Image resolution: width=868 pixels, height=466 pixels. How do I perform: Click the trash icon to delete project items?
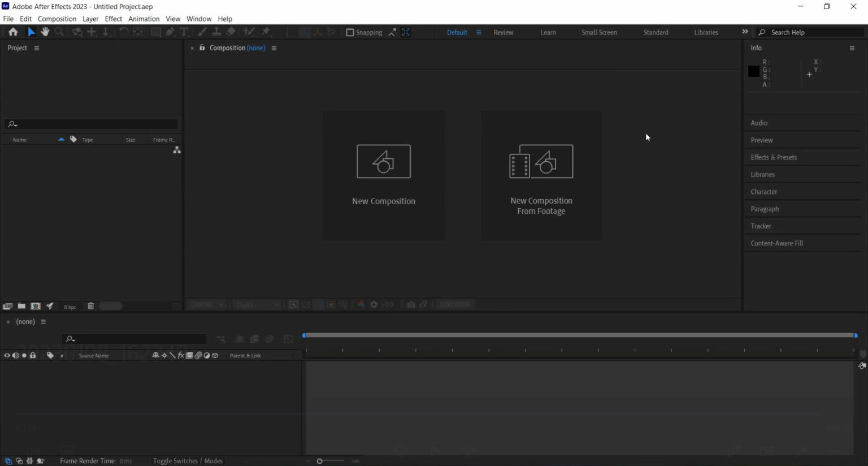90,306
